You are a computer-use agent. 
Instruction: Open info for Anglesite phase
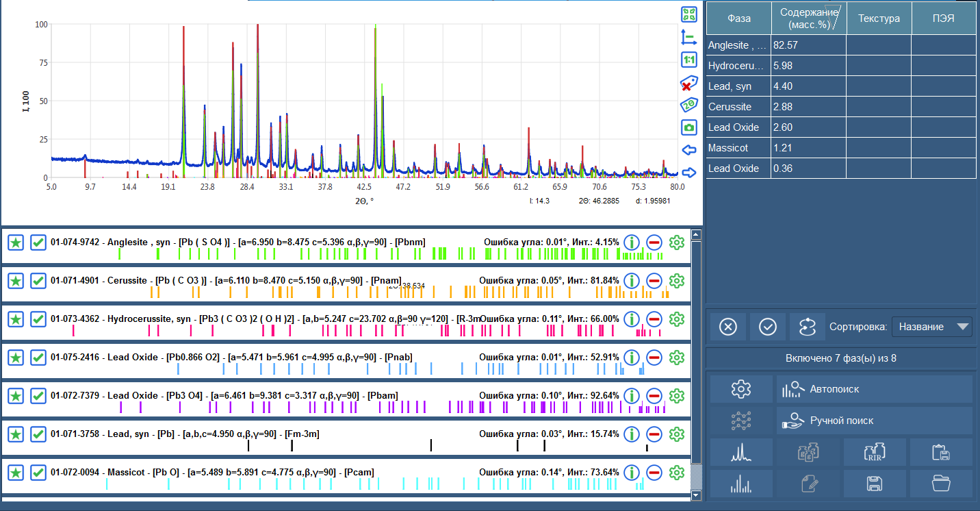[x=632, y=242]
